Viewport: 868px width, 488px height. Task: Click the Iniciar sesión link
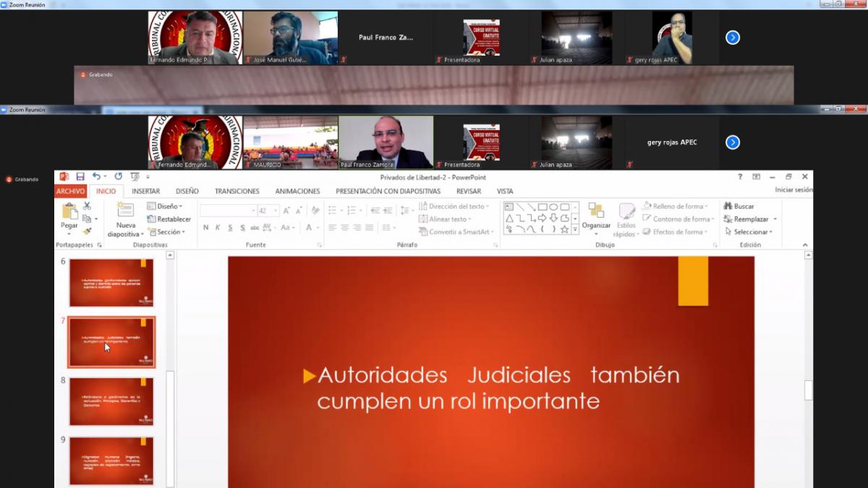coord(793,190)
